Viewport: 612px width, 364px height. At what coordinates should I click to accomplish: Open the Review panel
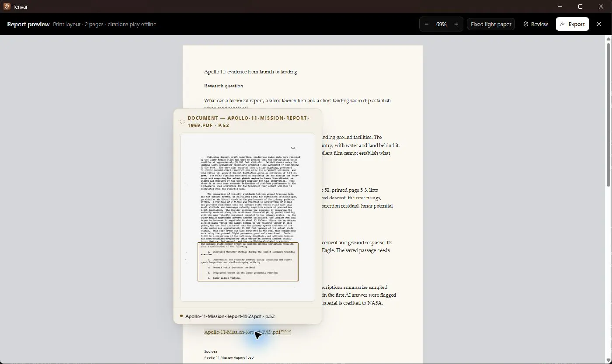(535, 24)
